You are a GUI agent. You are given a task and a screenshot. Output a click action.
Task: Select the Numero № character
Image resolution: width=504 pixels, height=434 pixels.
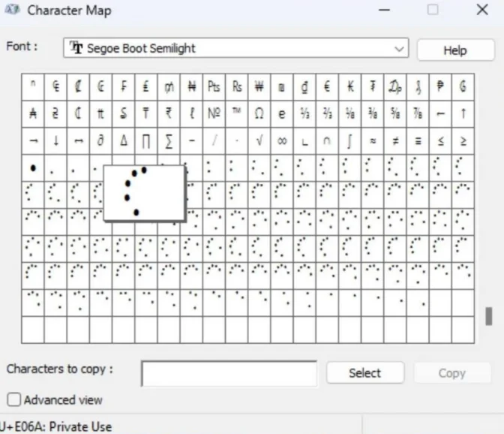coord(214,114)
